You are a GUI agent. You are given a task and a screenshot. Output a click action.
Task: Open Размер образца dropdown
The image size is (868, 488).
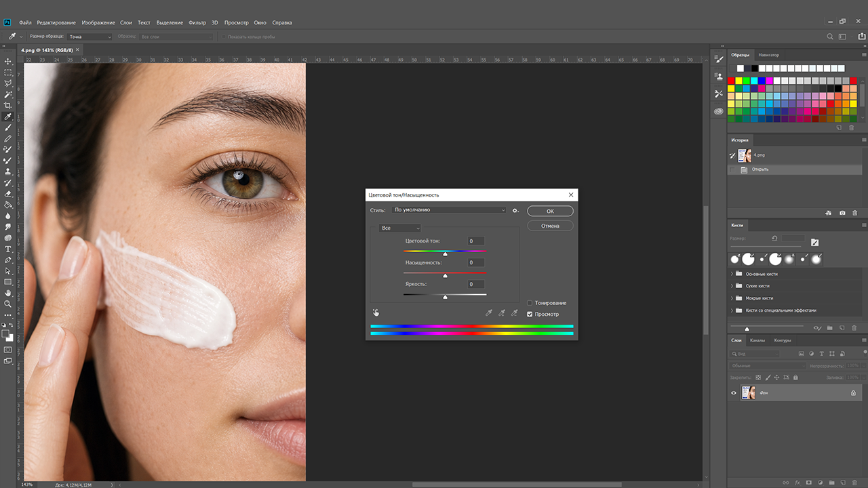click(90, 37)
